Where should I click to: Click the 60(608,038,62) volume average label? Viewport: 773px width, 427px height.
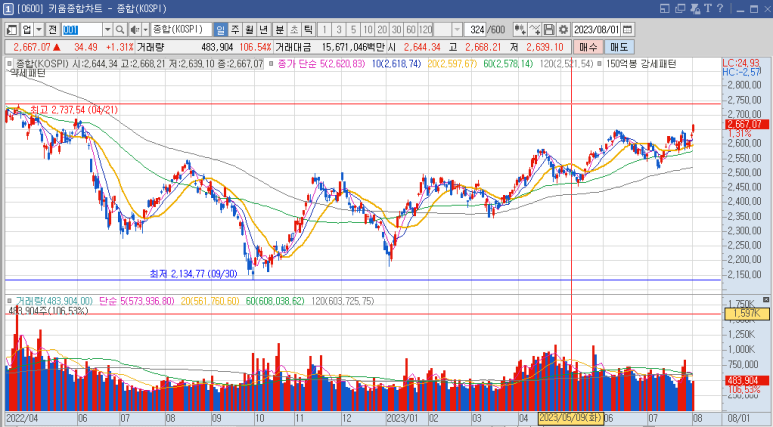[275, 301]
